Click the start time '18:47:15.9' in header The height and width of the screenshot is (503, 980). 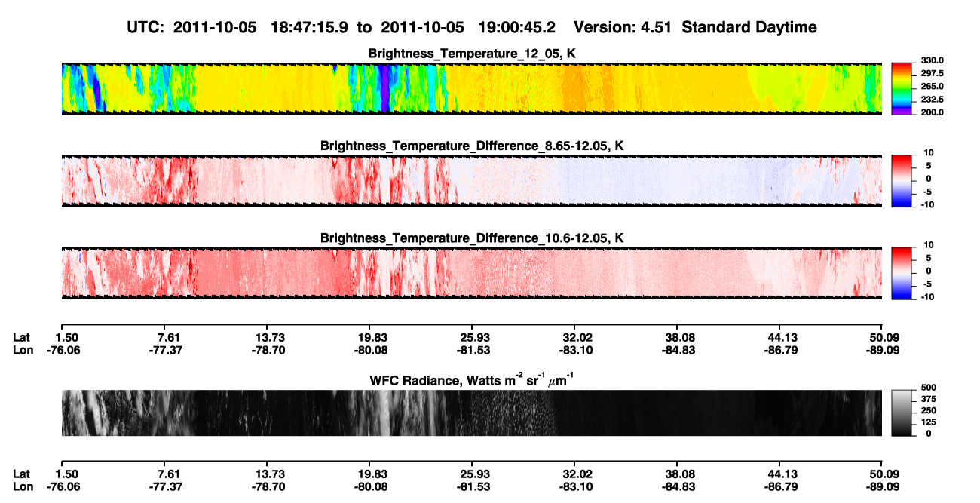pyautogui.click(x=311, y=27)
